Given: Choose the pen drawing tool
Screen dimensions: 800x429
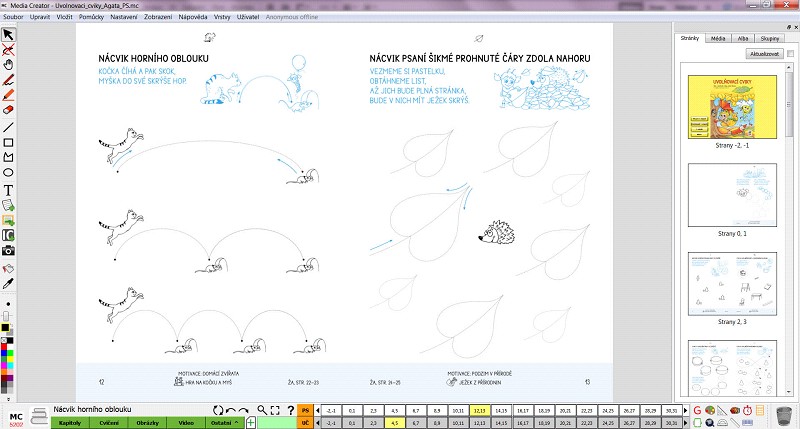Looking at the screenshot, I should point(8,80).
